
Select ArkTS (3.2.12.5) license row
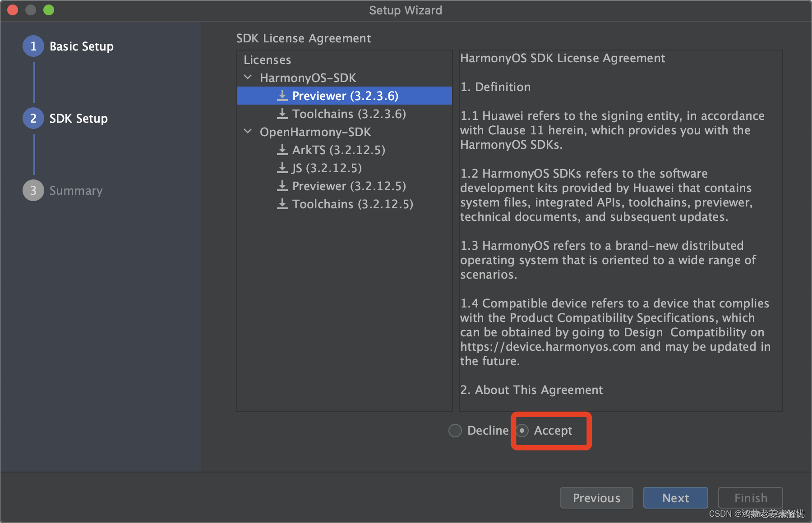coord(345,150)
